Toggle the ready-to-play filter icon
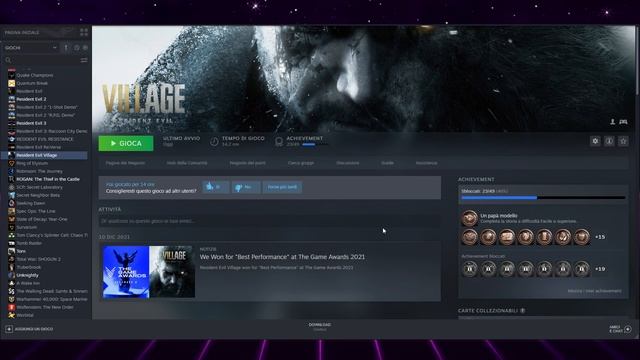The height and width of the screenshot is (360, 640). (85, 48)
